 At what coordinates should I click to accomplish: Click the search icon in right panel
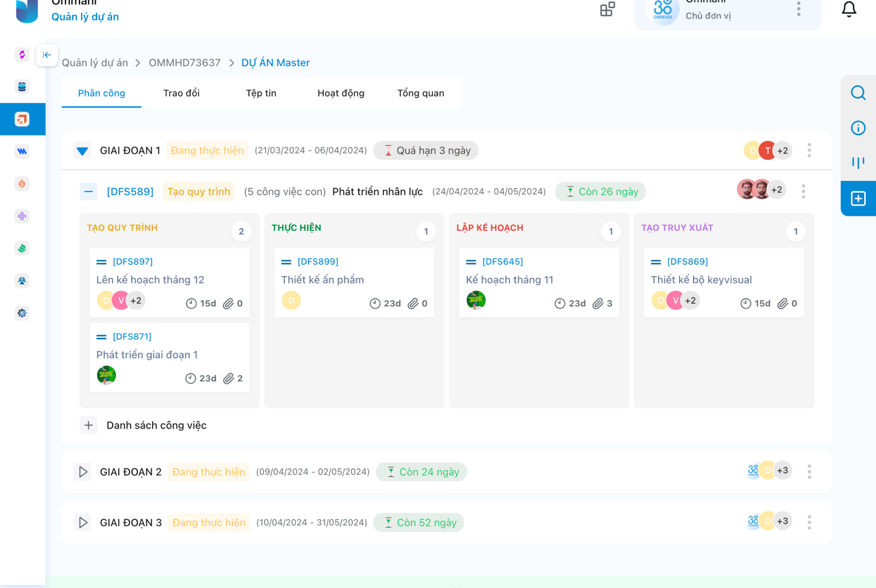(858, 93)
